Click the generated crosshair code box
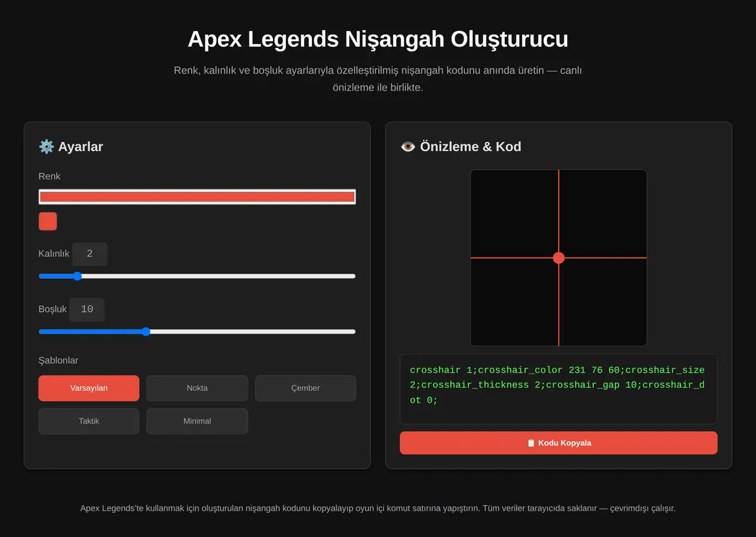Screen dimensions: 756x537 click(559, 389)
